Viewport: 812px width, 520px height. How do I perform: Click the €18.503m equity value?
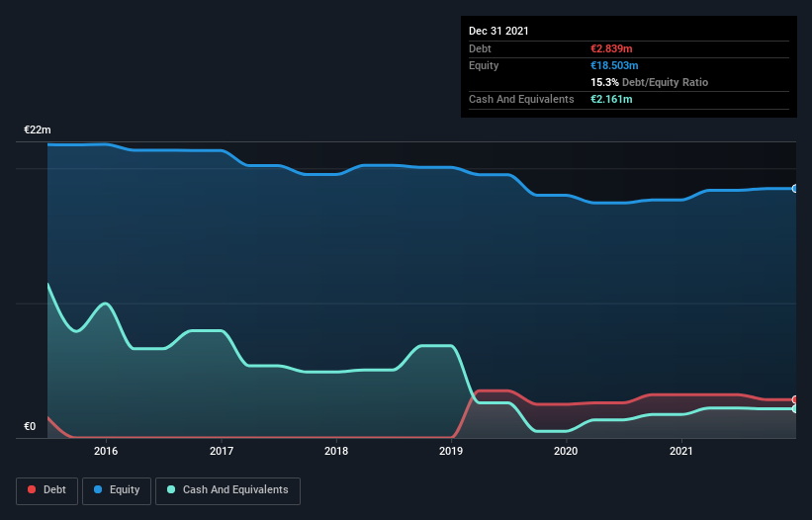click(614, 65)
